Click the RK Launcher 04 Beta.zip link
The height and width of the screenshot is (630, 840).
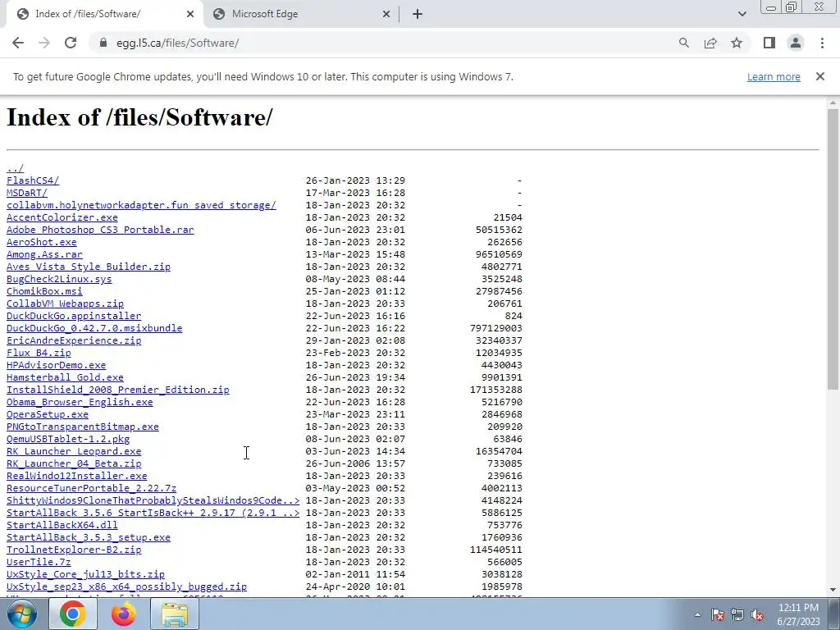tap(74, 464)
